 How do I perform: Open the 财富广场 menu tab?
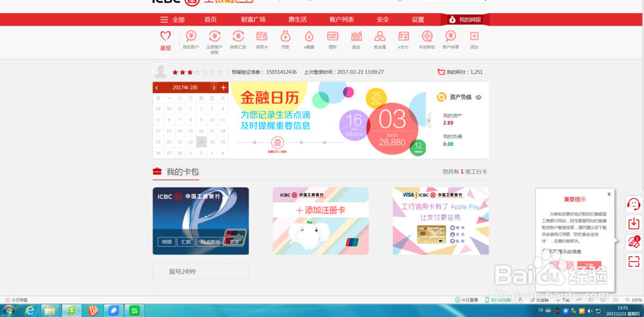[x=253, y=20]
